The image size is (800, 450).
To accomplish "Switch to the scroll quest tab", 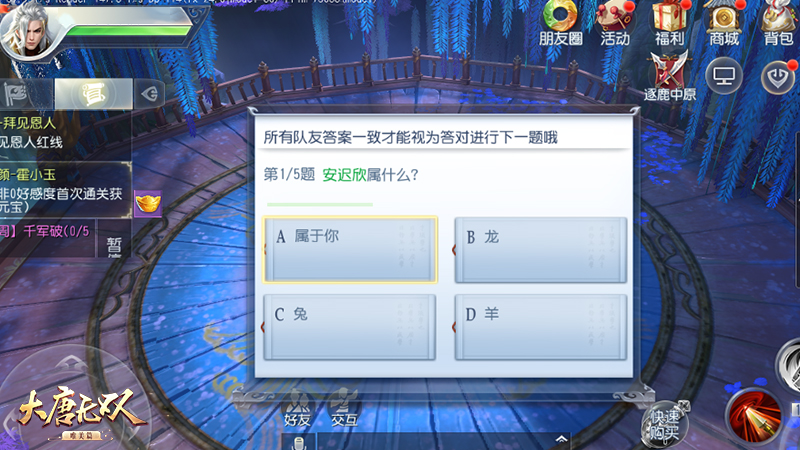I will 93,94.
